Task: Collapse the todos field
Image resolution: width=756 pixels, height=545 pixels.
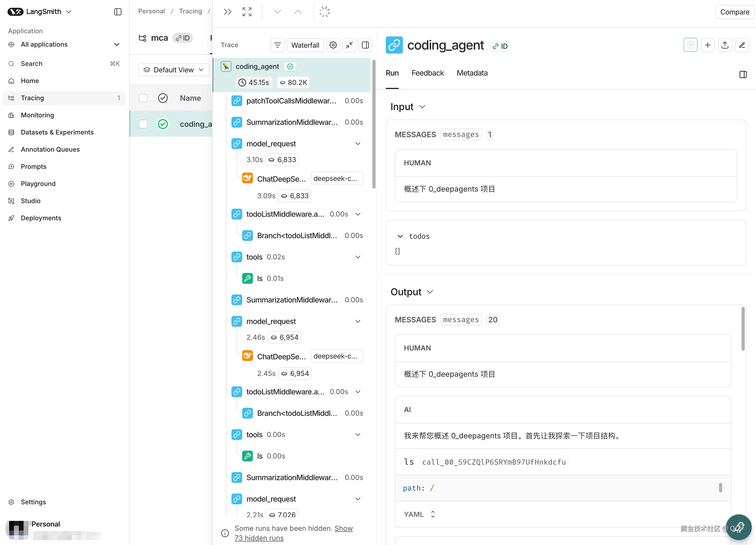Action: click(400, 236)
